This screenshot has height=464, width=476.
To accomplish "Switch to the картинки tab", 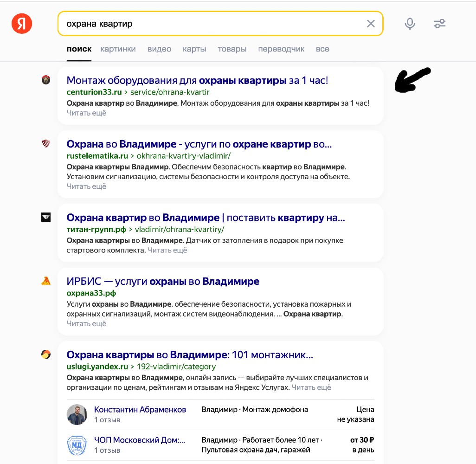I will coord(118,49).
